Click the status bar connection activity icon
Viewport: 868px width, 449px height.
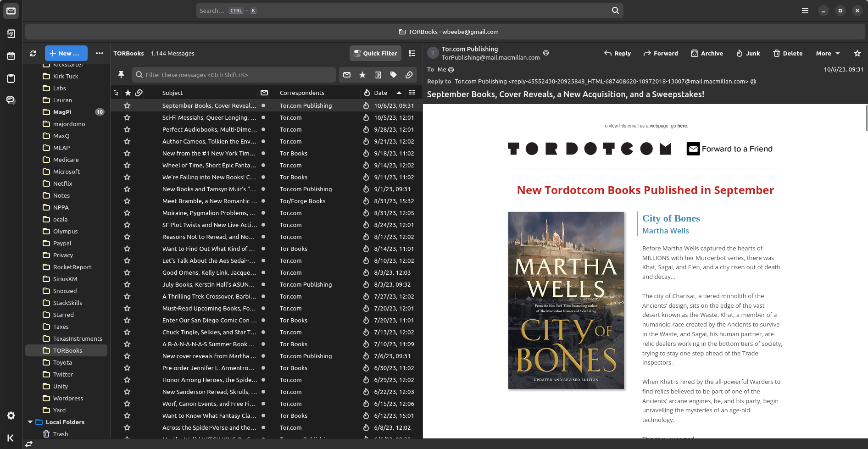click(x=29, y=443)
